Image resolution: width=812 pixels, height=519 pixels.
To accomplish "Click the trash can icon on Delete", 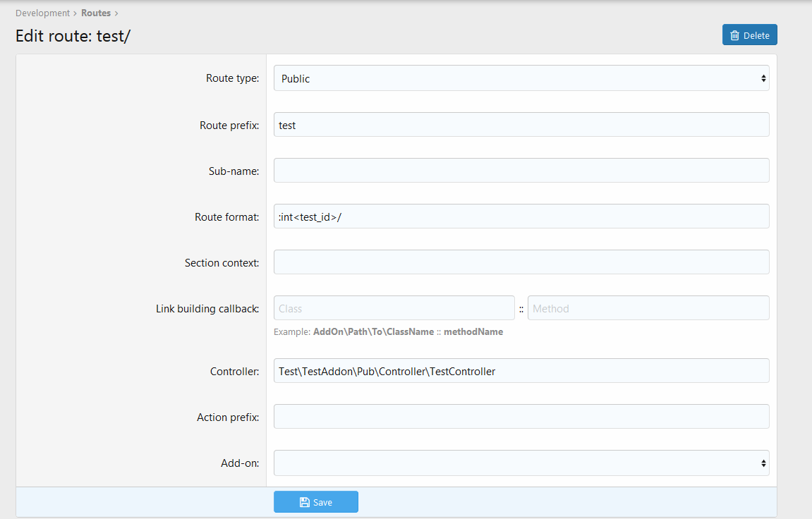I will 734,35.
